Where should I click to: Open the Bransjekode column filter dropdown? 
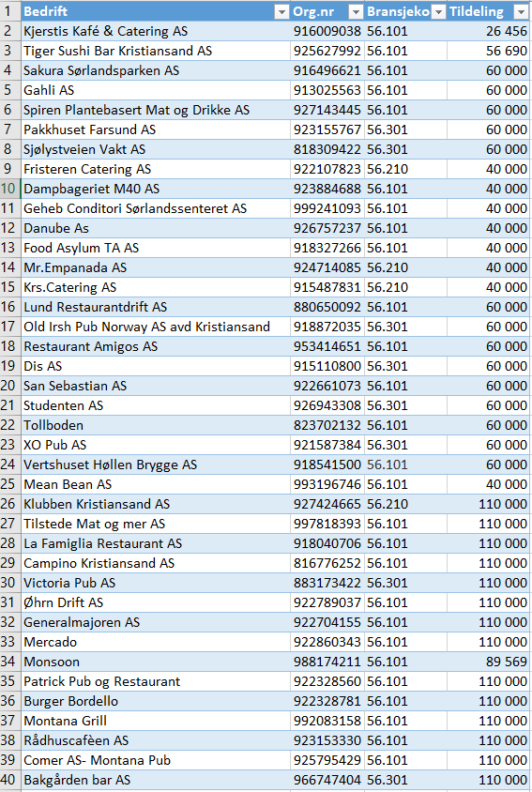coord(439,11)
